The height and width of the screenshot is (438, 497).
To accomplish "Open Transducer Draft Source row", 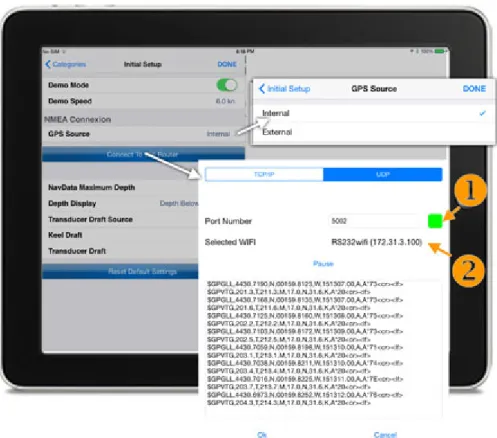I will (121, 219).
